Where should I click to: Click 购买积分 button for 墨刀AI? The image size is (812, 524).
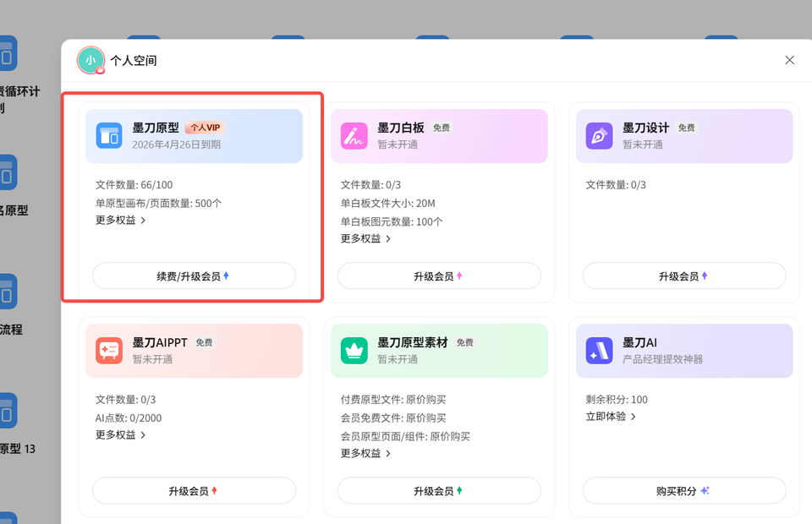pyautogui.click(x=684, y=491)
